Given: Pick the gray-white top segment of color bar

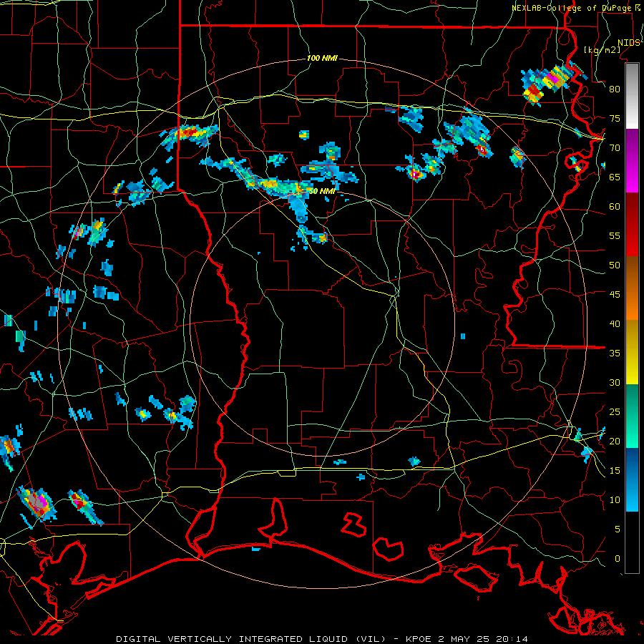Looking at the screenshot, I should click(632, 96).
